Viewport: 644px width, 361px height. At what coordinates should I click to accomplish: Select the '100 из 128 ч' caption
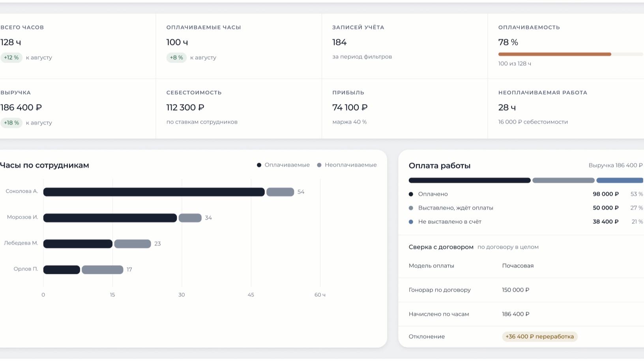click(515, 64)
